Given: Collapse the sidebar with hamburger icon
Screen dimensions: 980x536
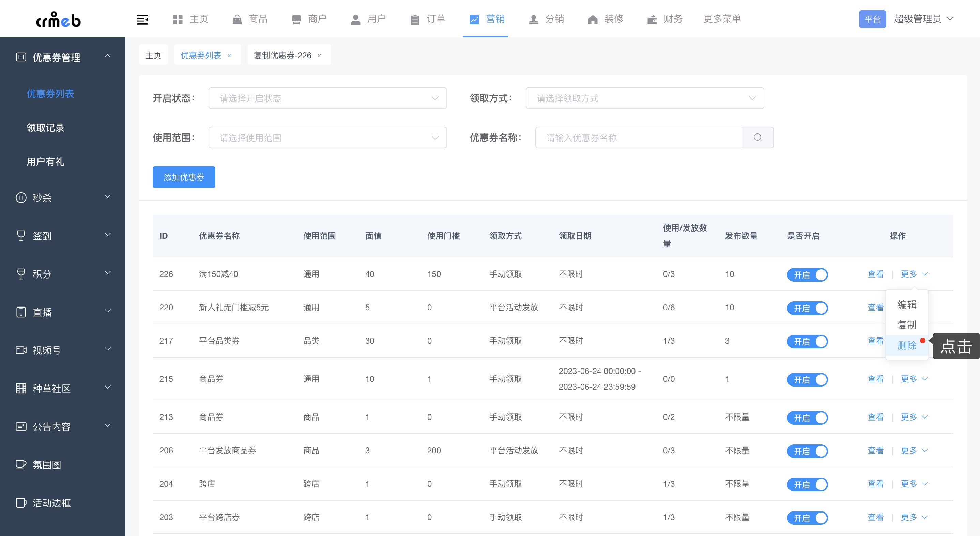Looking at the screenshot, I should tap(142, 19).
